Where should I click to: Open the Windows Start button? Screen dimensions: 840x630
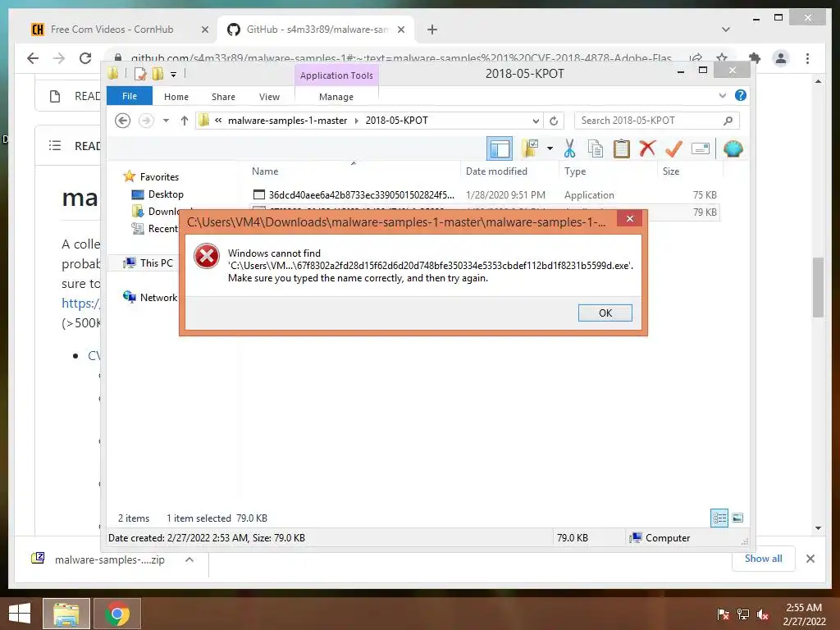point(20,614)
